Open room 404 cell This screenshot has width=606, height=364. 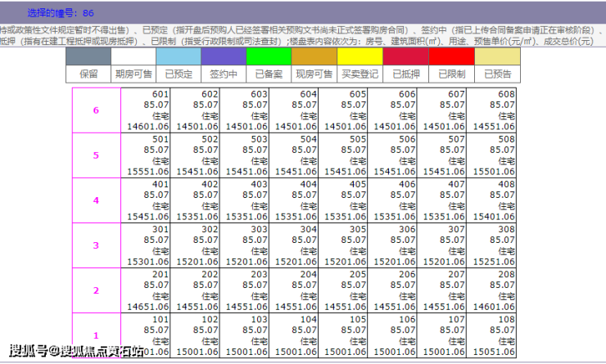click(x=294, y=200)
